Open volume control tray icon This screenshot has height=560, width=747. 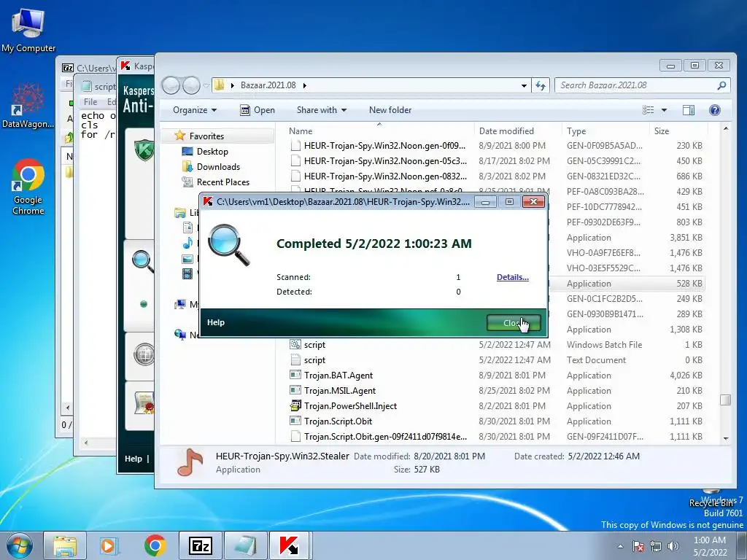673,546
